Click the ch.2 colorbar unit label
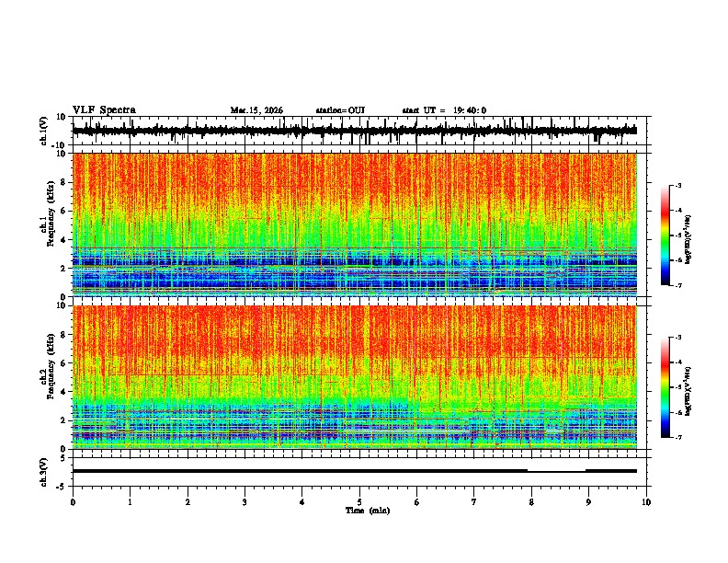Screen dimensions: 728x563 click(x=688, y=391)
